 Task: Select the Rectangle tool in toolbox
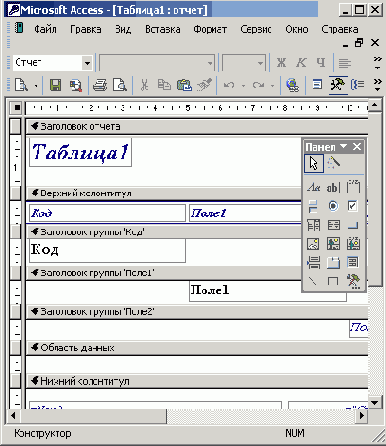(333, 281)
